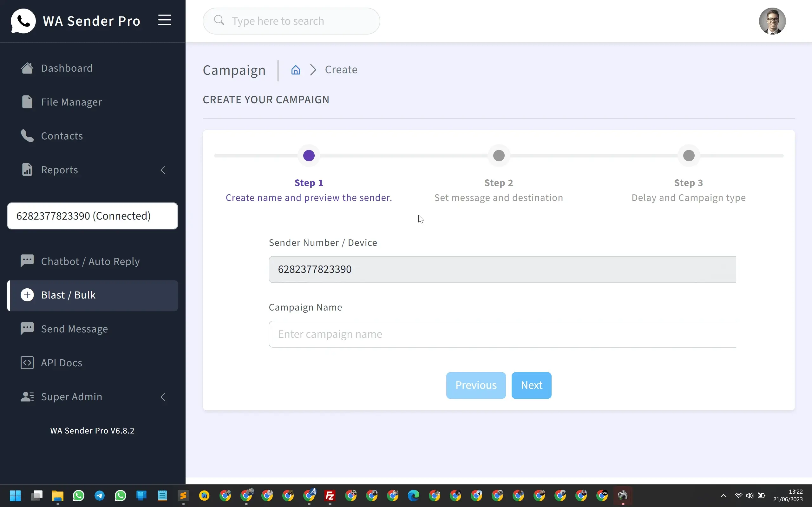Open the connected device selector showing 6282377823390
The width and height of the screenshot is (812, 507).
tap(92, 216)
